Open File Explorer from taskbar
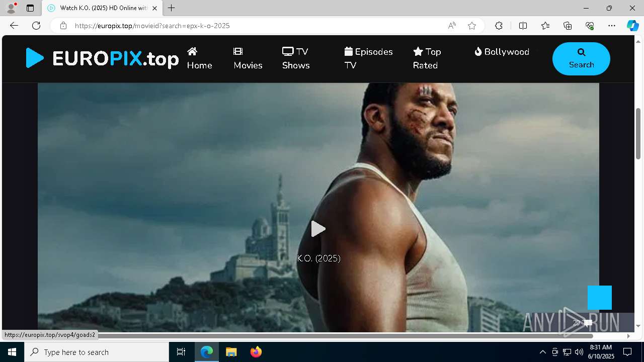The image size is (644, 362). click(x=231, y=352)
